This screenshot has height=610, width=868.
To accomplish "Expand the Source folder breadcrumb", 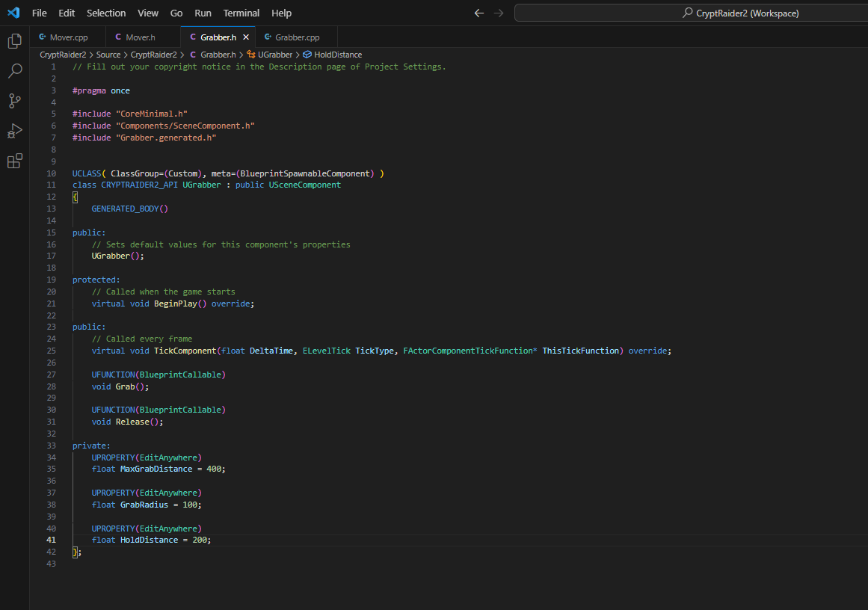I will (108, 55).
